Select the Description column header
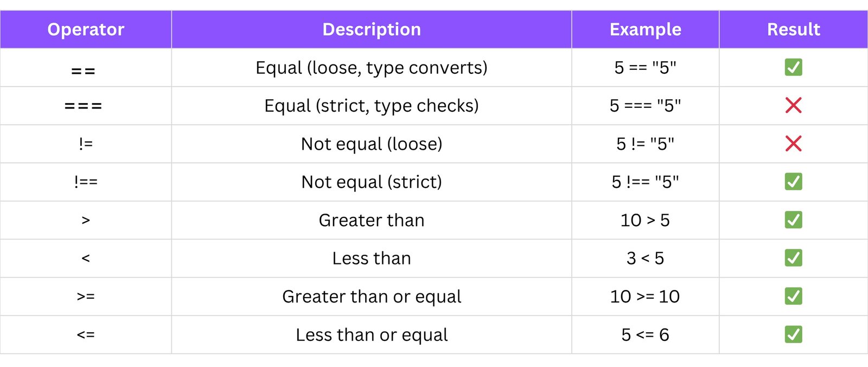The width and height of the screenshot is (868, 367). click(x=372, y=29)
